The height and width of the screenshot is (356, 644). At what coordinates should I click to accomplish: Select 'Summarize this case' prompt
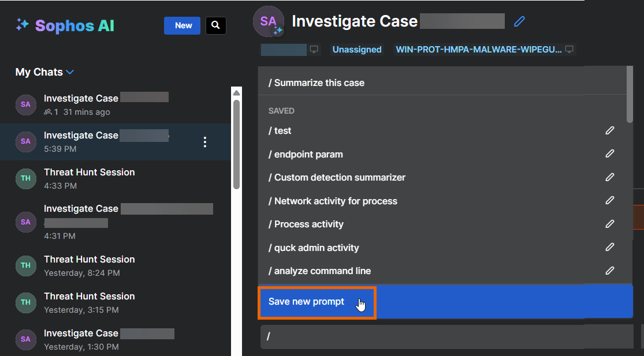317,83
